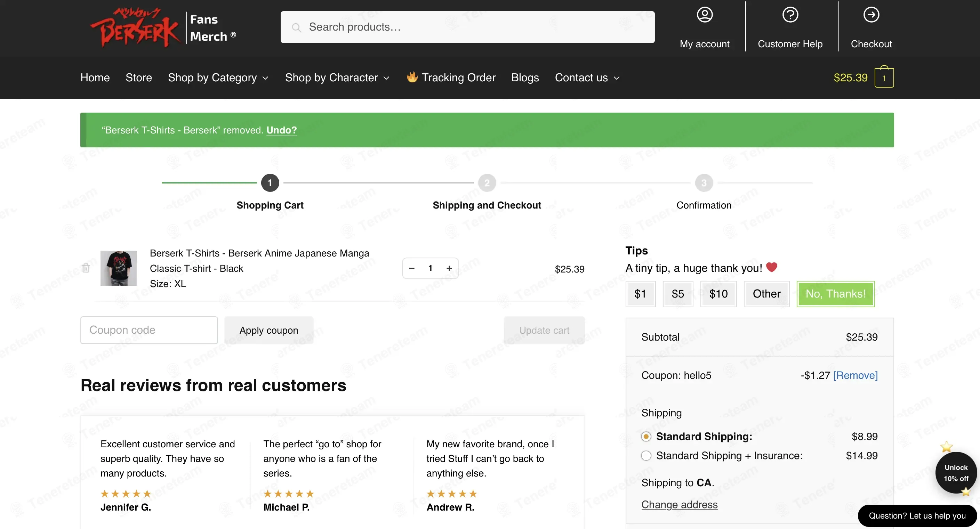Image resolution: width=980 pixels, height=529 pixels.
Task: Go to the Blogs page
Action: pyautogui.click(x=525, y=78)
